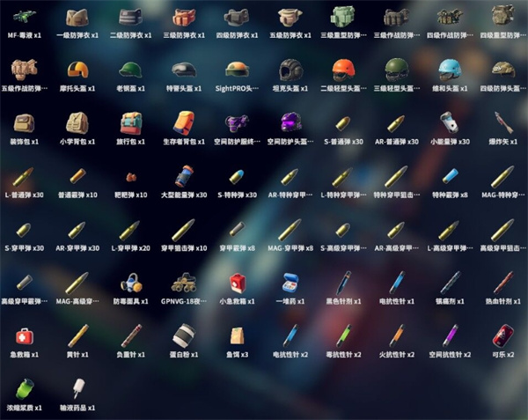The width and height of the screenshot is (528, 420).
Task: Choose the GPNVG-18 night vision goggles
Action: coord(184,283)
